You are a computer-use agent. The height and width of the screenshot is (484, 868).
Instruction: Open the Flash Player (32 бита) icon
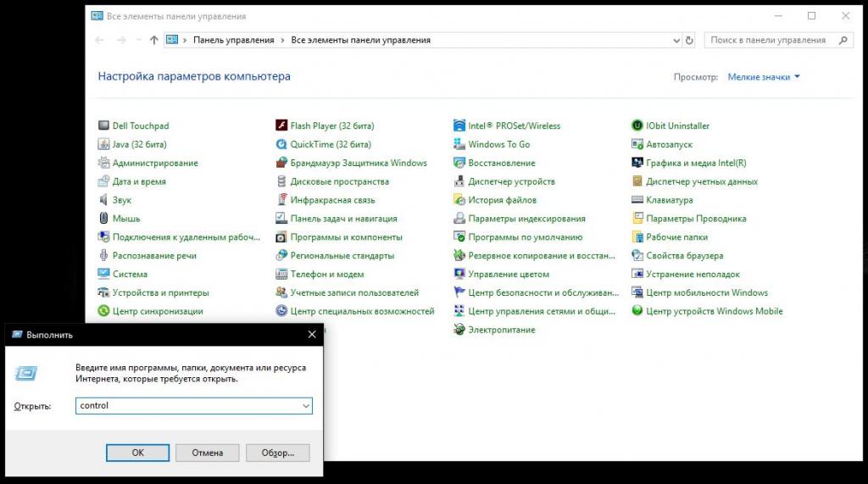coord(281,125)
